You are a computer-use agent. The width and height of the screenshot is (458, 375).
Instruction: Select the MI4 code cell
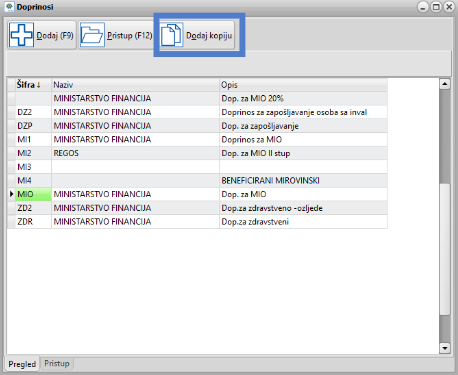pos(33,181)
